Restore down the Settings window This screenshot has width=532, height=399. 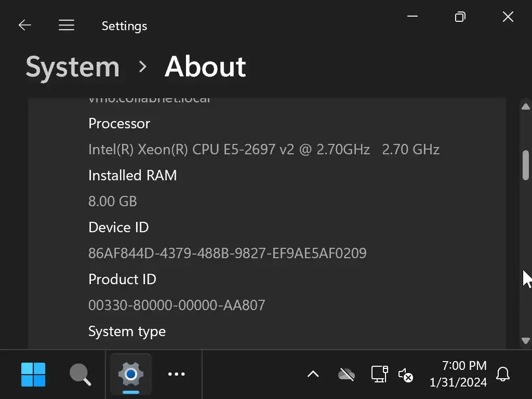pos(460,17)
